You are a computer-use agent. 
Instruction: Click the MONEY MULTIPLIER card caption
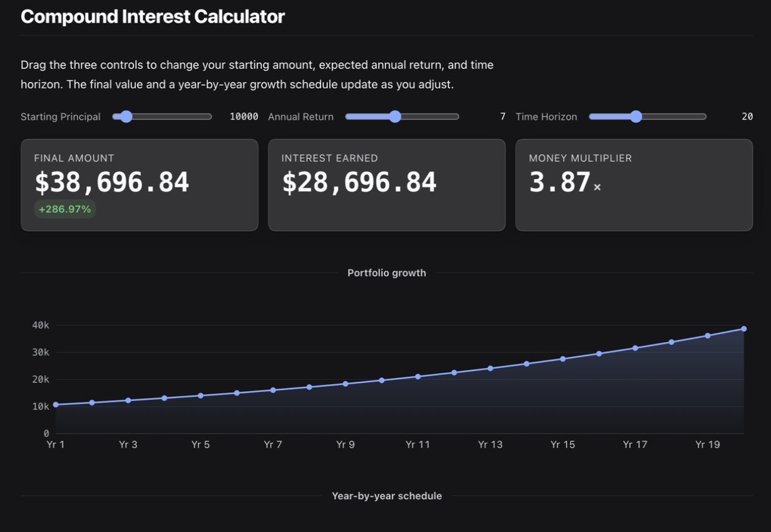[x=581, y=158]
